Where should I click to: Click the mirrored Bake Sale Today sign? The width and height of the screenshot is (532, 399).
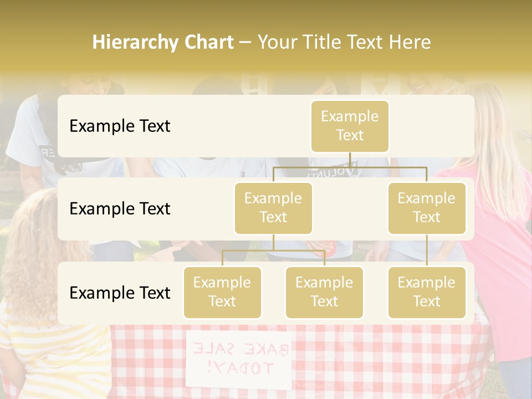tap(239, 358)
